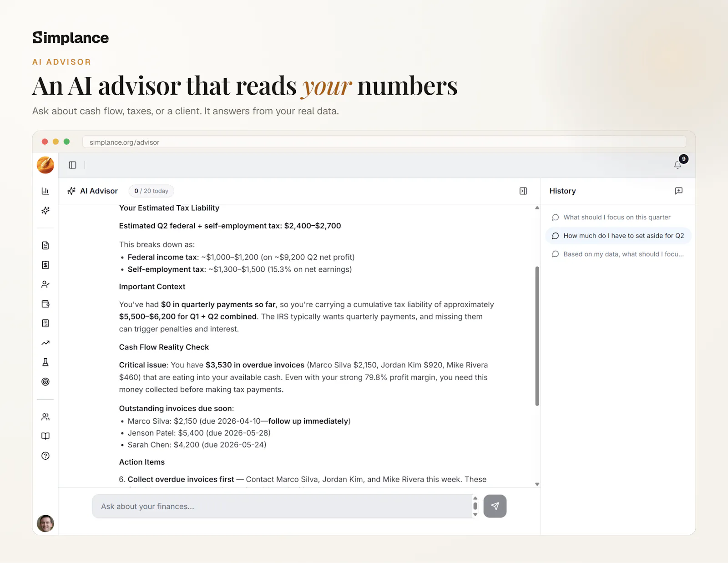Click the chat scrollbar down arrow

click(537, 484)
